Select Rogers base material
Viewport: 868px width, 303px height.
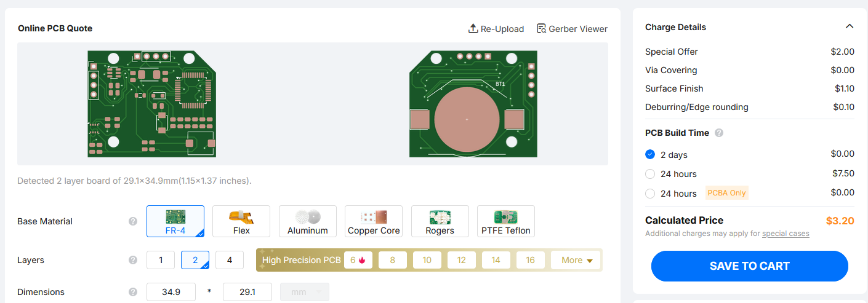click(x=440, y=221)
